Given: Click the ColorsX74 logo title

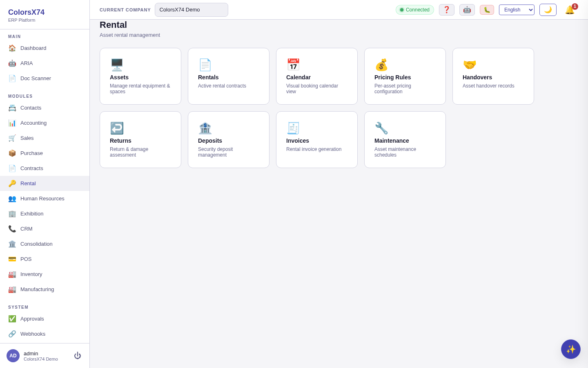Looking at the screenshot, I should point(26,12).
